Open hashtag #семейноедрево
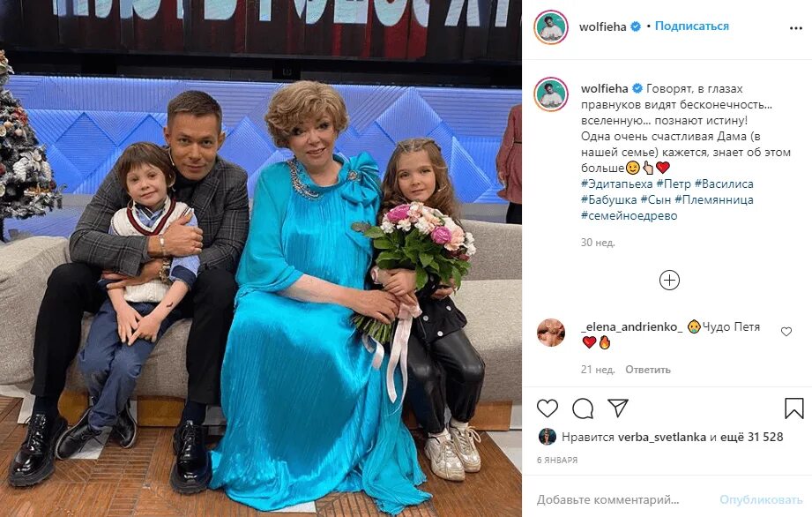 tap(629, 215)
